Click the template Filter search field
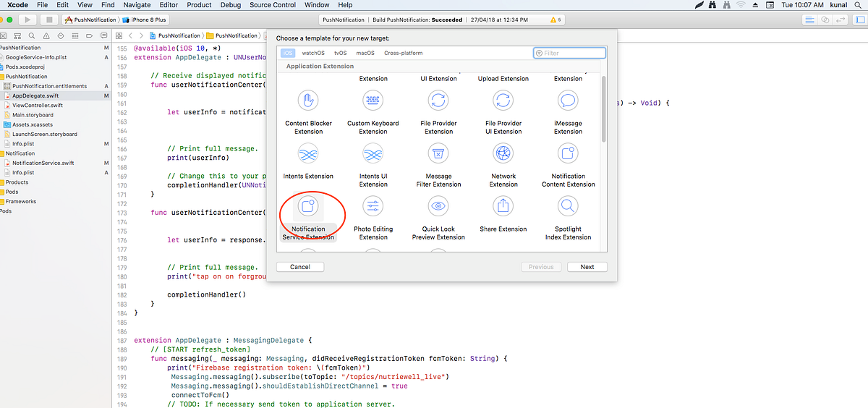 click(x=570, y=53)
